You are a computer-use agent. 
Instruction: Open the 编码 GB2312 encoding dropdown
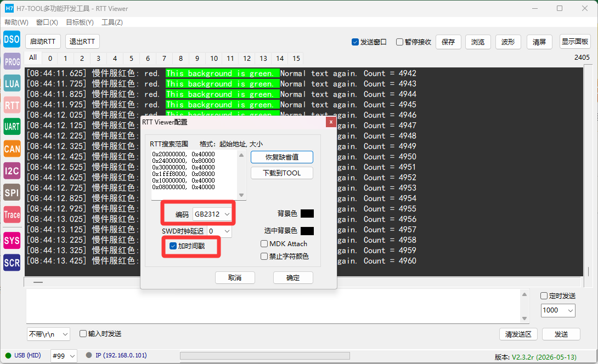212,214
